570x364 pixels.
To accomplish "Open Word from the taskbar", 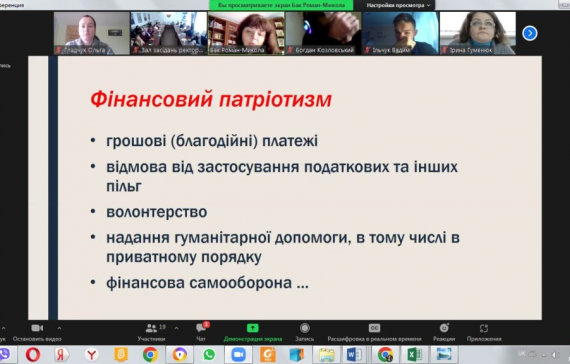I will click(354, 355).
